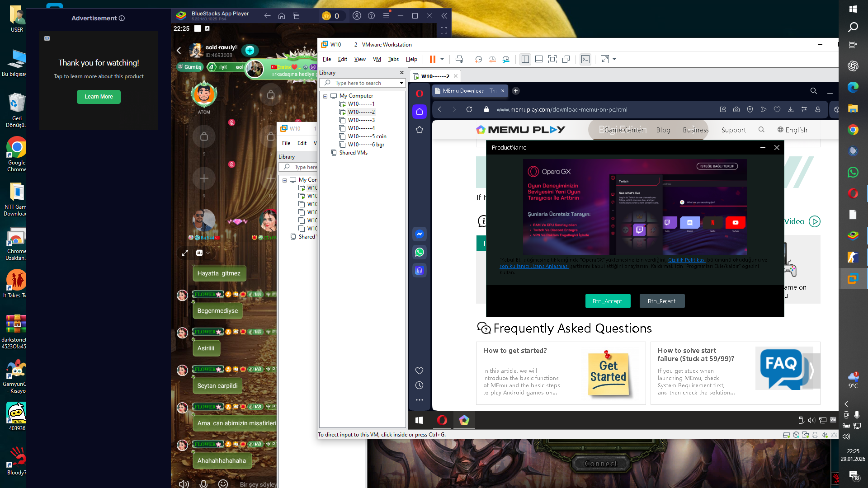Screen dimensions: 868x488
Task: Suspend the VM with the VMware pause icon
Action: 433,59
